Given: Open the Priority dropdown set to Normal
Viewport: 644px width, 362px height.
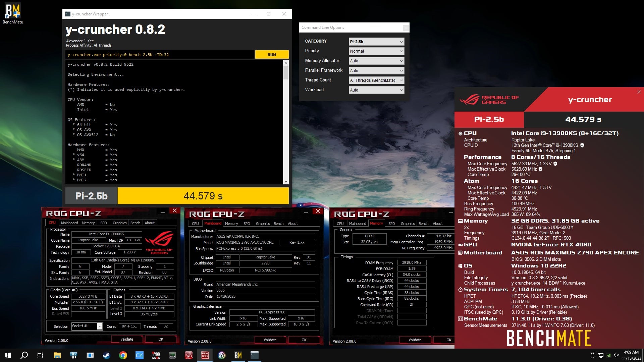Looking at the screenshot, I should [x=376, y=51].
